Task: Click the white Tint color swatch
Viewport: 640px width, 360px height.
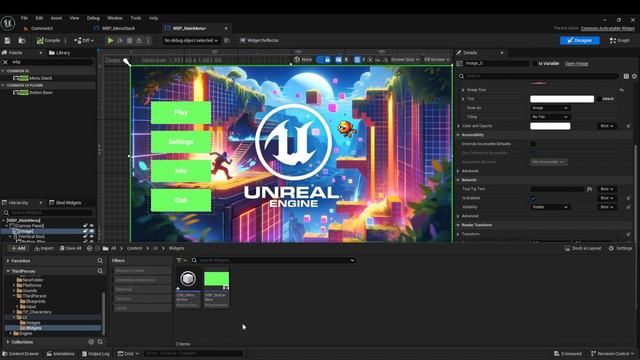Action: tap(562, 99)
